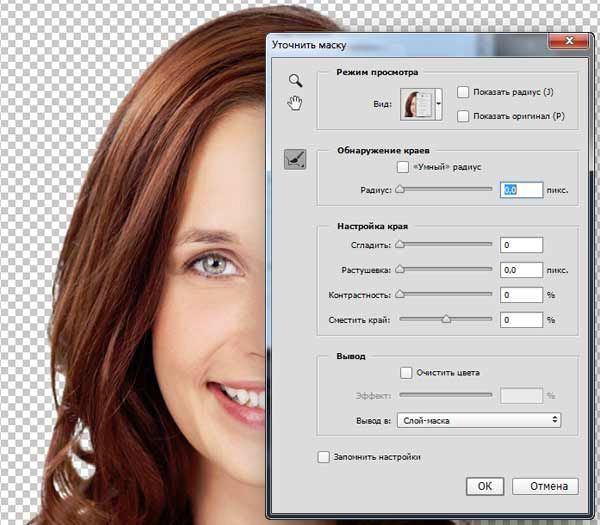Click the disabled Эффект percent field

522,396
